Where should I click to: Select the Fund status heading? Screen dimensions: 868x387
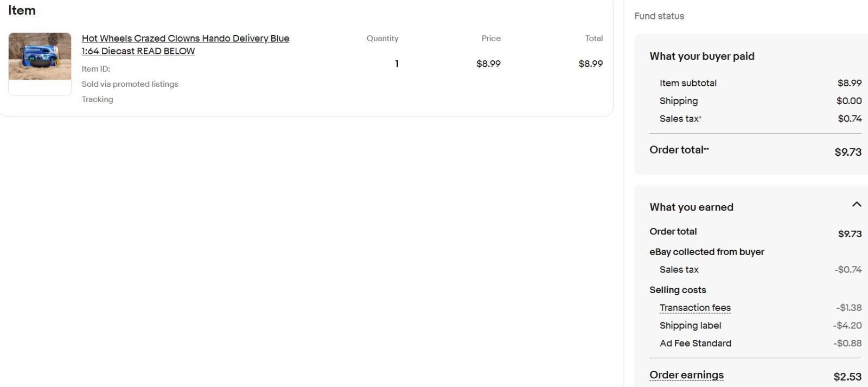pos(659,16)
